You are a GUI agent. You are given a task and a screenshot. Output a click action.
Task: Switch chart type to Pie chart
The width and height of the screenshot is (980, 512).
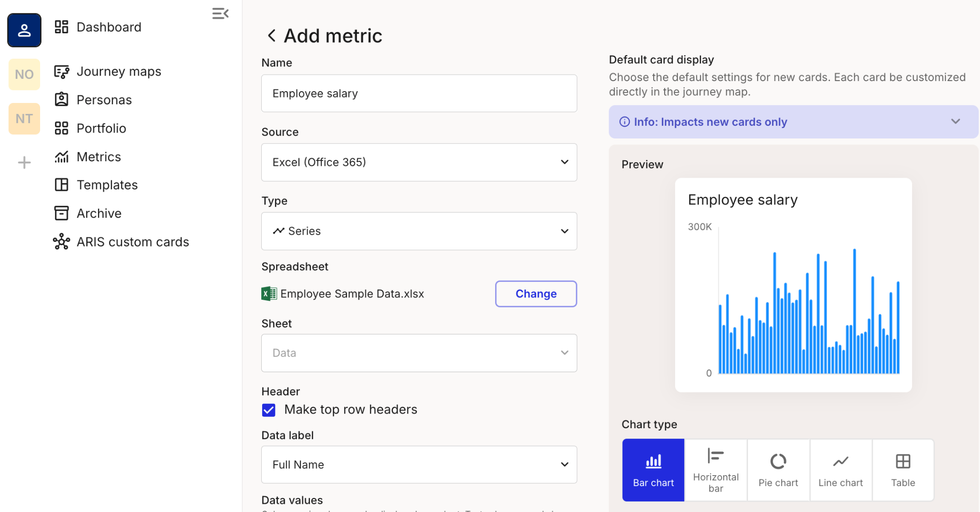pos(778,470)
